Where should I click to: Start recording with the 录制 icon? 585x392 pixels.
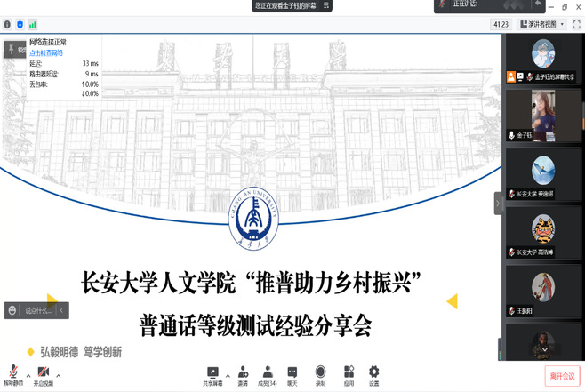(320, 373)
